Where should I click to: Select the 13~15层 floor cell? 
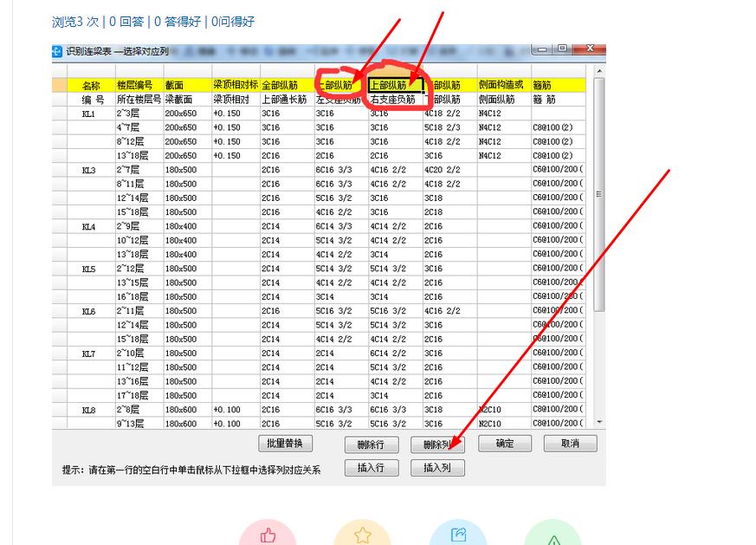pyautogui.click(x=139, y=283)
